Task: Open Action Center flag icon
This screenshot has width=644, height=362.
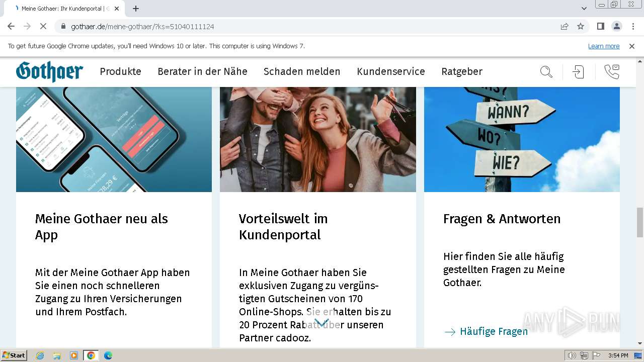Action: coord(596,355)
